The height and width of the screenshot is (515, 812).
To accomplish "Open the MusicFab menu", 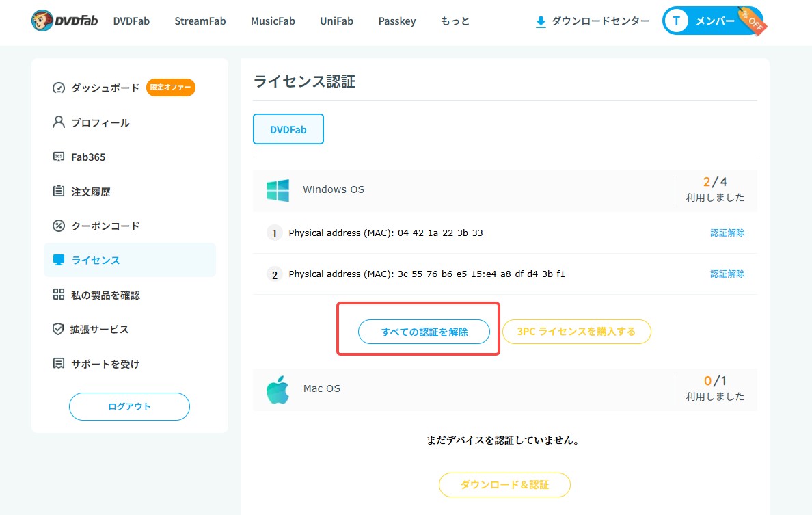I will click(x=273, y=21).
